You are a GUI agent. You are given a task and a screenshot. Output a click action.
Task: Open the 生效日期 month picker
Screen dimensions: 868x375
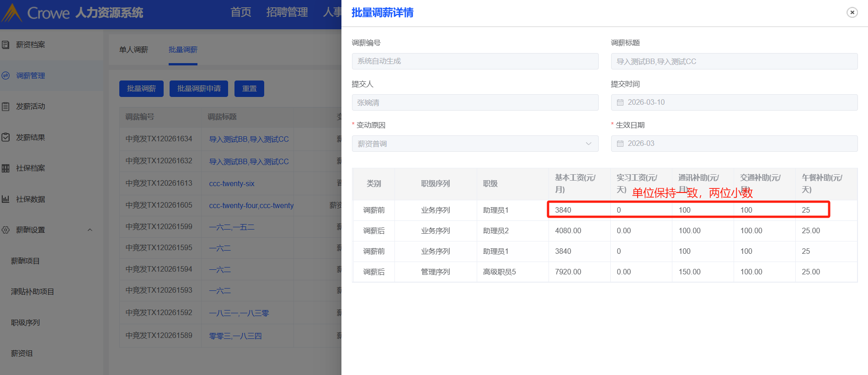pos(734,144)
